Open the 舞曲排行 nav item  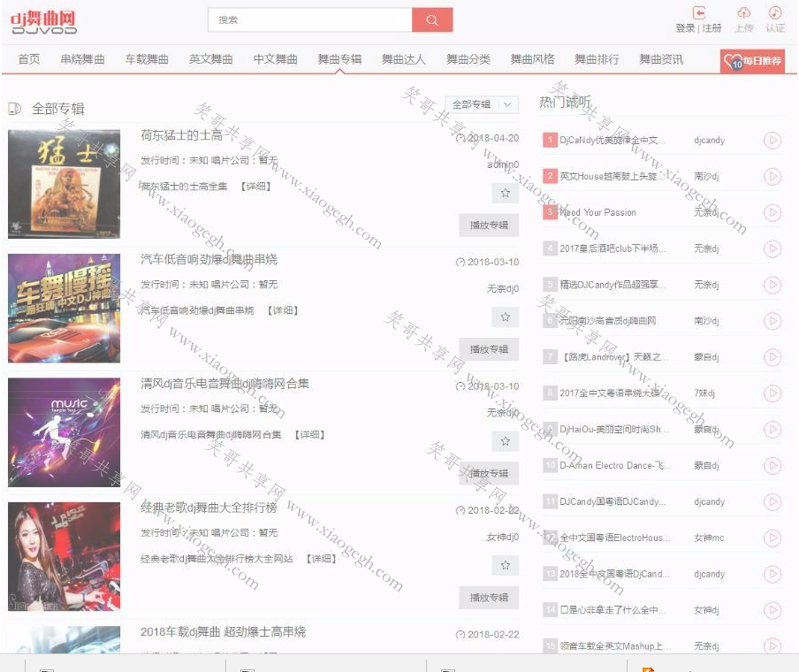pyautogui.click(x=597, y=59)
